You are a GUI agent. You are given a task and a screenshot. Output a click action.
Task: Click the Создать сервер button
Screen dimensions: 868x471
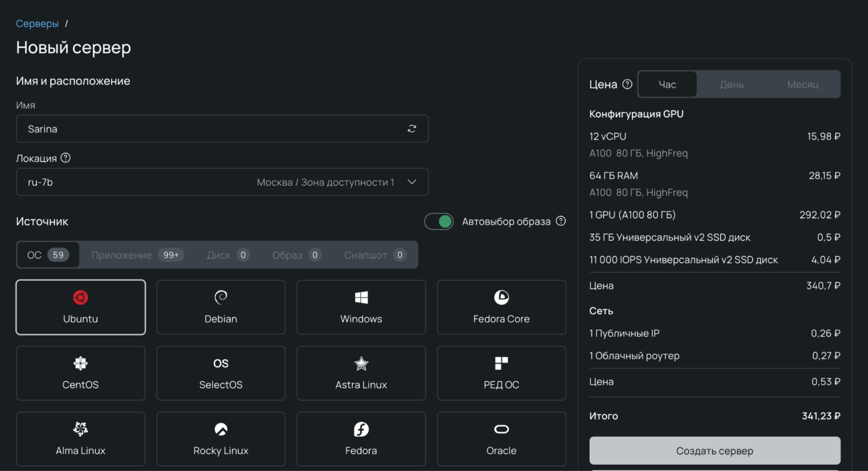click(x=715, y=450)
